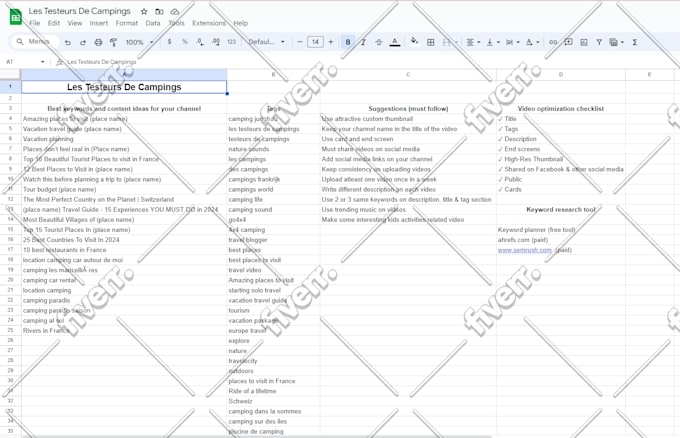This screenshot has width=680, height=438.
Task: Increase font size with plus button
Action: pyautogui.click(x=331, y=42)
